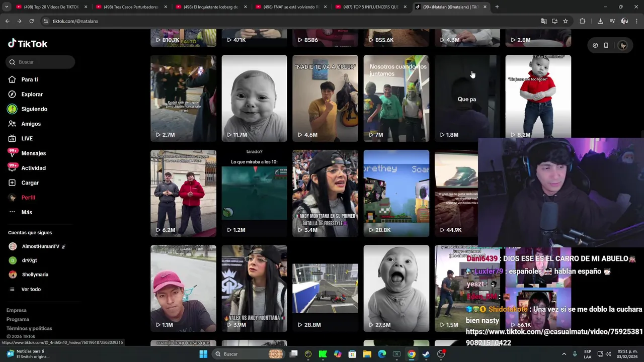Open Steam on taskbar
Screen dimensions: 644x362
pyautogui.click(x=426, y=354)
